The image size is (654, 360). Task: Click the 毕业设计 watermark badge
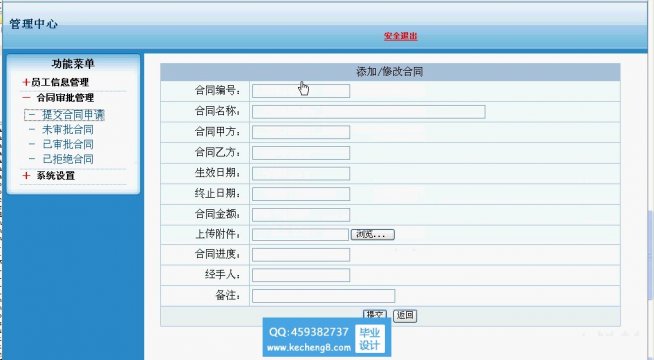(x=370, y=339)
